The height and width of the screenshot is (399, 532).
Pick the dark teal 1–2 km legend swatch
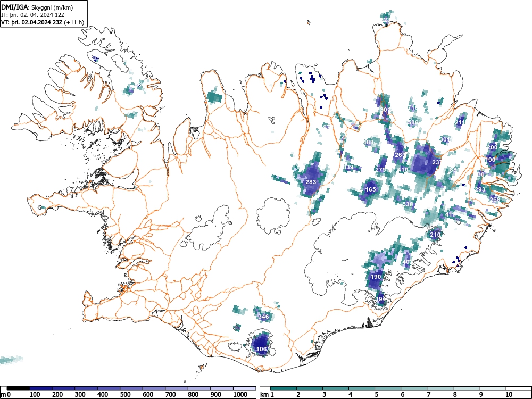pos(284,388)
